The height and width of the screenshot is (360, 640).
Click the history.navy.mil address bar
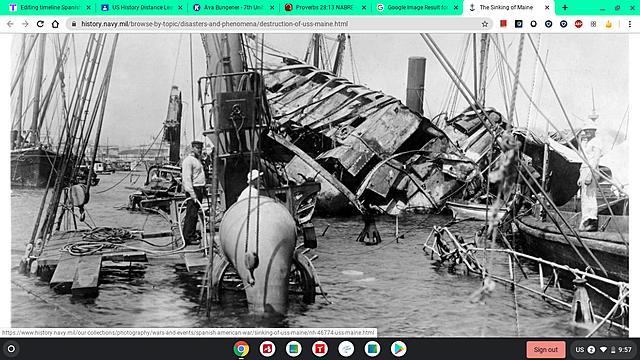(278, 24)
